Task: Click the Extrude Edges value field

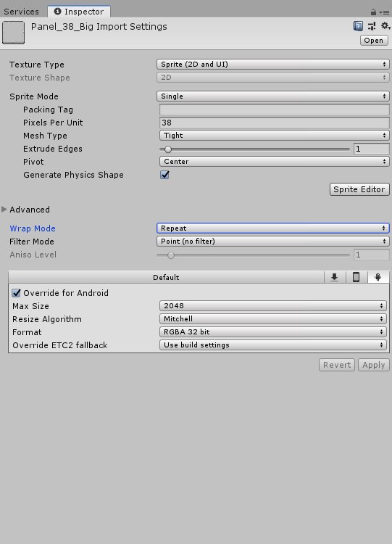Action: 371,149
